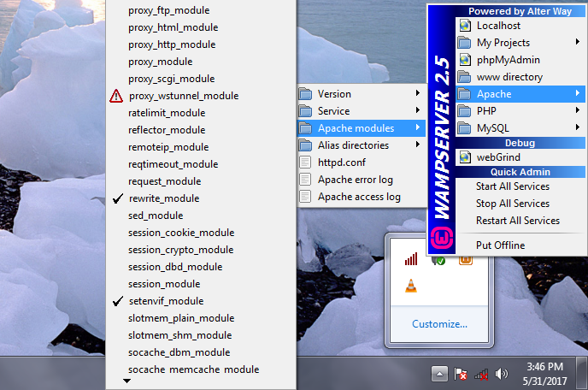
Task: Click the Version folder icon
Action: coord(305,94)
